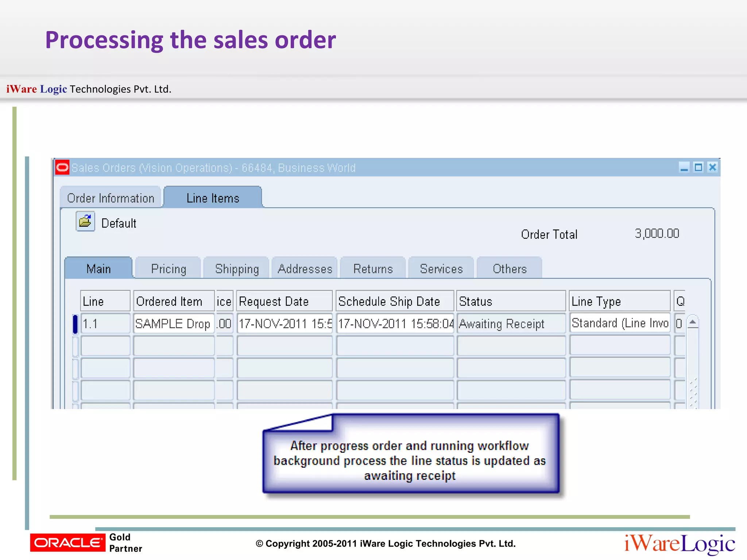Click the Oracle logo at slide bottom
747x560 pixels.
coord(67,543)
